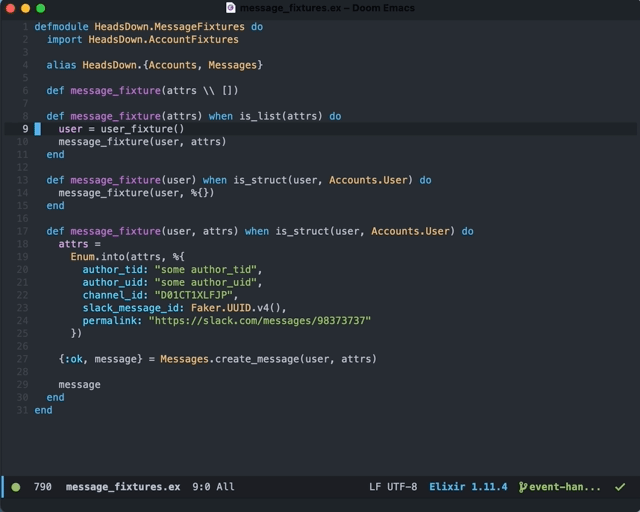The image size is (640, 512).
Task: Click the green maximize window button
Action: [x=41, y=8]
